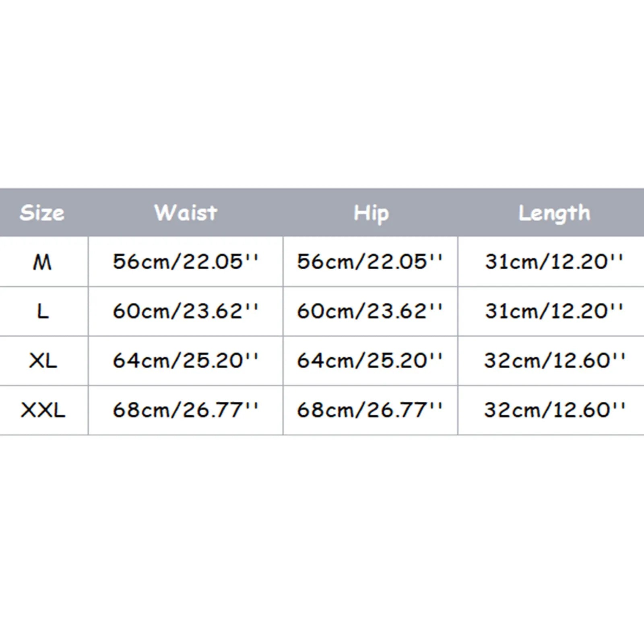
Task: Click the M size row label
Action: point(42,262)
